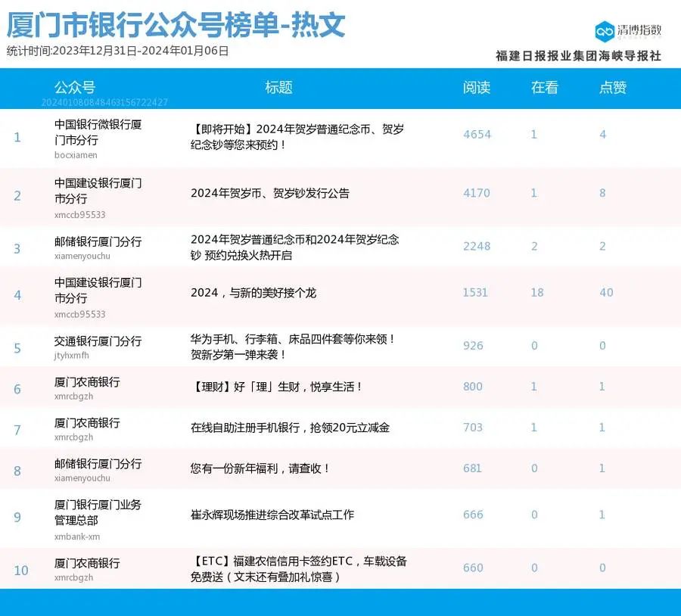Select 厦门农商银行 in rank 6 row
Image resolution: width=681 pixels, height=616 pixels.
tap(87, 382)
